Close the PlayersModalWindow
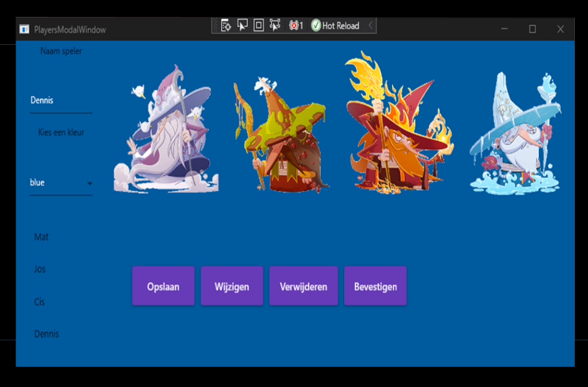The width and height of the screenshot is (588, 387). click(x=560, y=29)
